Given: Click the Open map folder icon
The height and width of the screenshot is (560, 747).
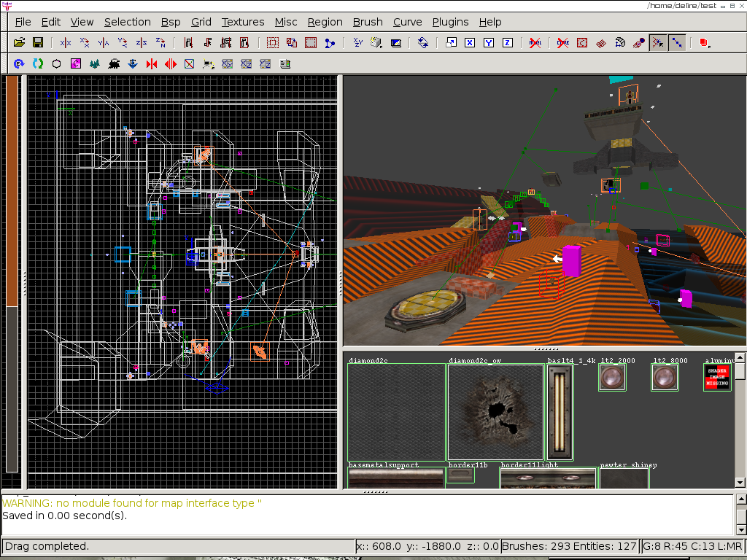Looking at the screenshot, I should coord(20,43).
